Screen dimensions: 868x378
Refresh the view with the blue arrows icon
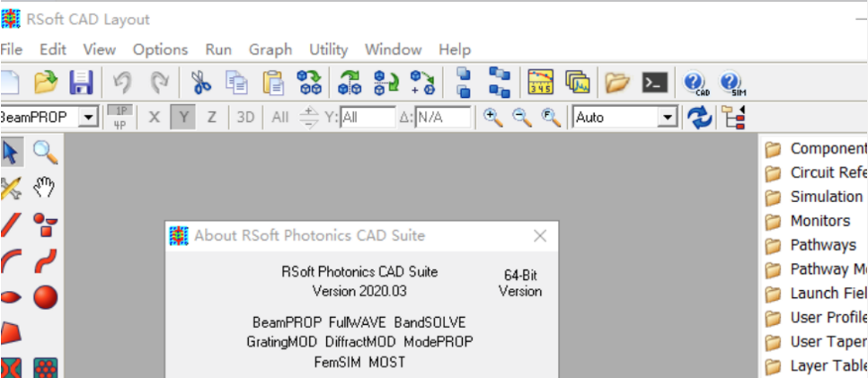pos(700,118)
